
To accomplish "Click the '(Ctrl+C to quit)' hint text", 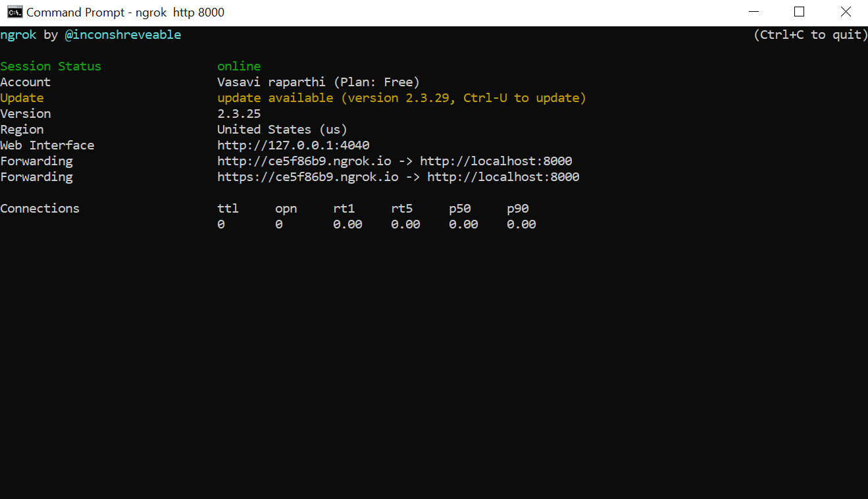I will (x=810, y=35).
